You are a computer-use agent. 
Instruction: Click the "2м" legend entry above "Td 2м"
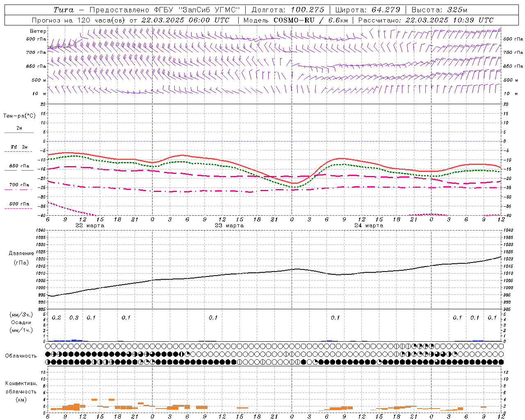tap(19, 128)
